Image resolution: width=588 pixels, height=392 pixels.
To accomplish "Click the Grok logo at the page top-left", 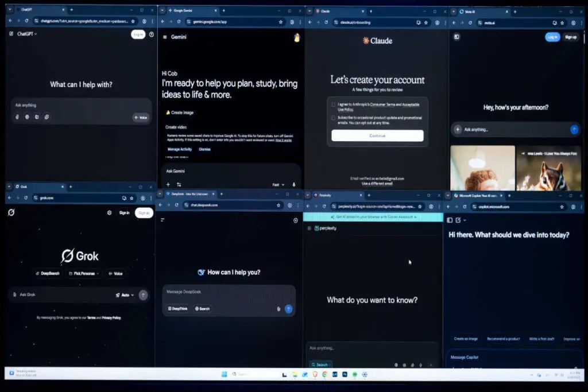I will click(x=11, y=212).
